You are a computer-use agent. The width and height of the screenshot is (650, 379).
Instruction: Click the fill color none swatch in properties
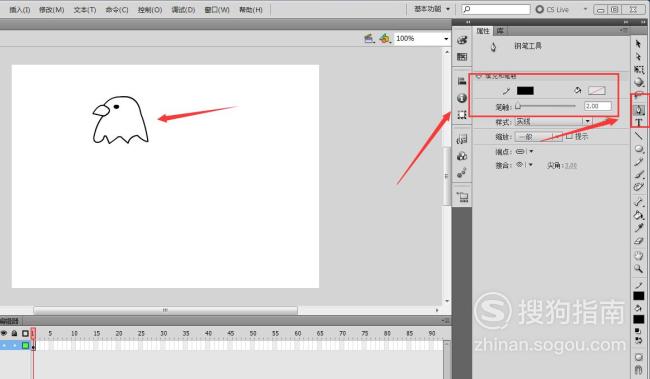coord(597,90)
